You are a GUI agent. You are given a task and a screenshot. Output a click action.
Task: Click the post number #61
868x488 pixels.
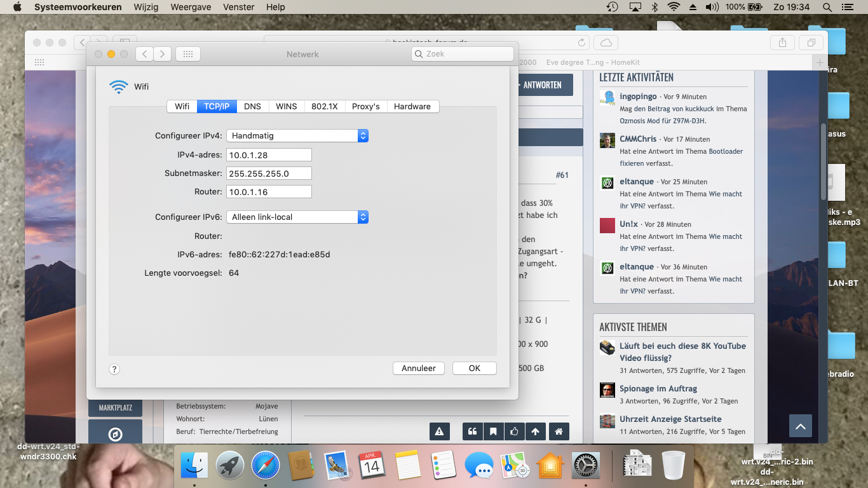(x=562, y=175)
